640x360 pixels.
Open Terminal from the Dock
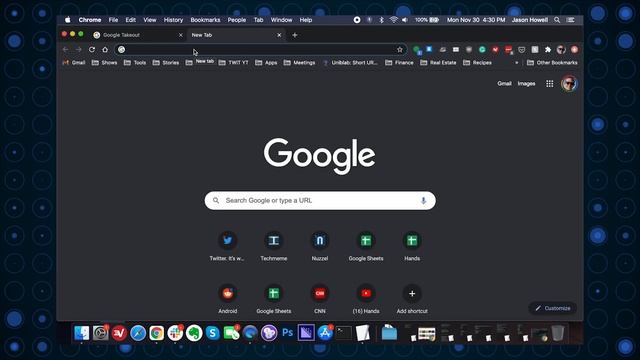[x=344, y=333]
